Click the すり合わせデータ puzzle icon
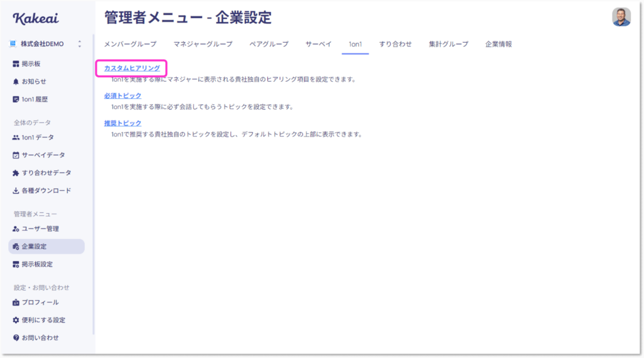 point(16,172)
